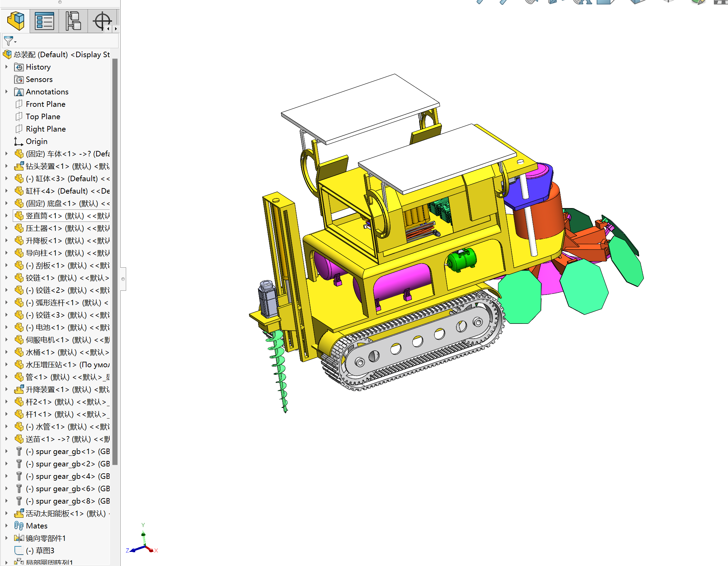Image resolution: width=728 pixels, height=566 pixels.
Task: Expand the History folder
Action: 7,67
